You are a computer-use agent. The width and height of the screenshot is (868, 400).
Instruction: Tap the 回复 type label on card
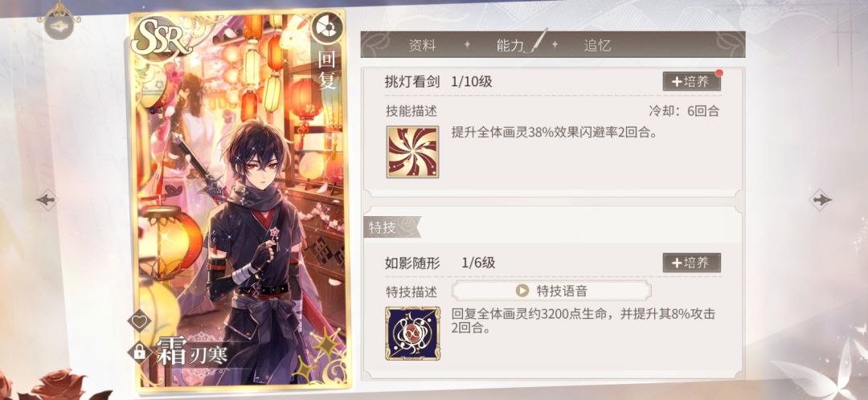(326, 70)
